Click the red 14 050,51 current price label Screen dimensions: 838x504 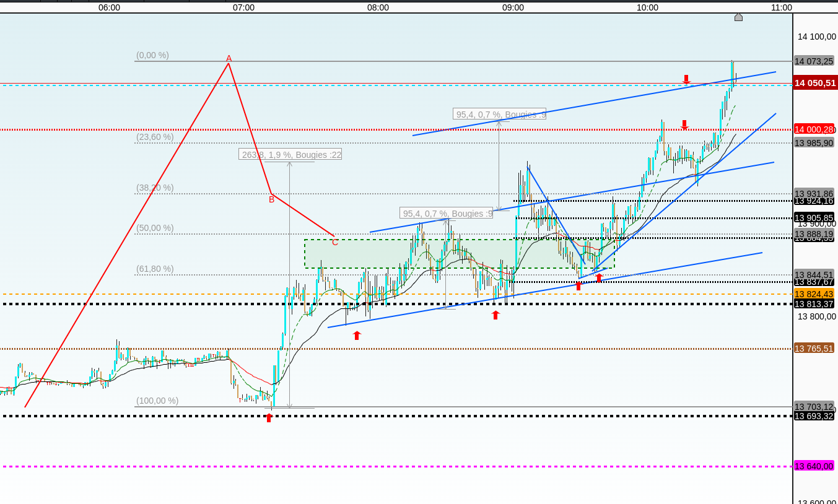click(x=815, y=82)
